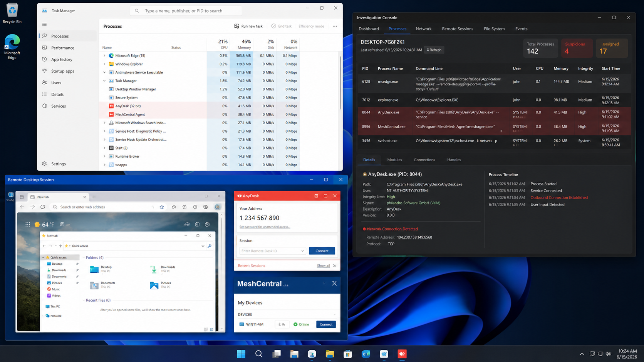Close the MeshCentral panel
The height and width of the screenshot is (362, 644).
(334, 284)
